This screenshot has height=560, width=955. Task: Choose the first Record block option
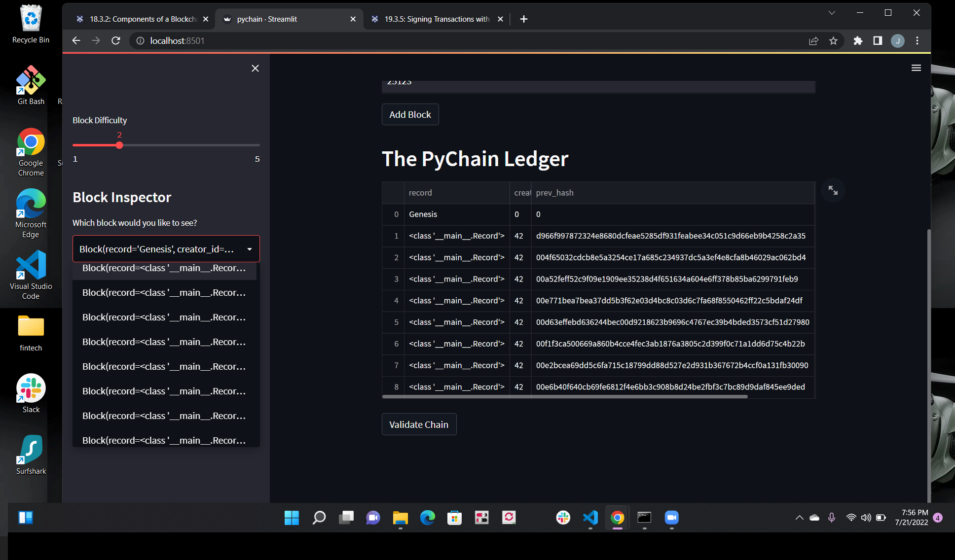[164, 268]
